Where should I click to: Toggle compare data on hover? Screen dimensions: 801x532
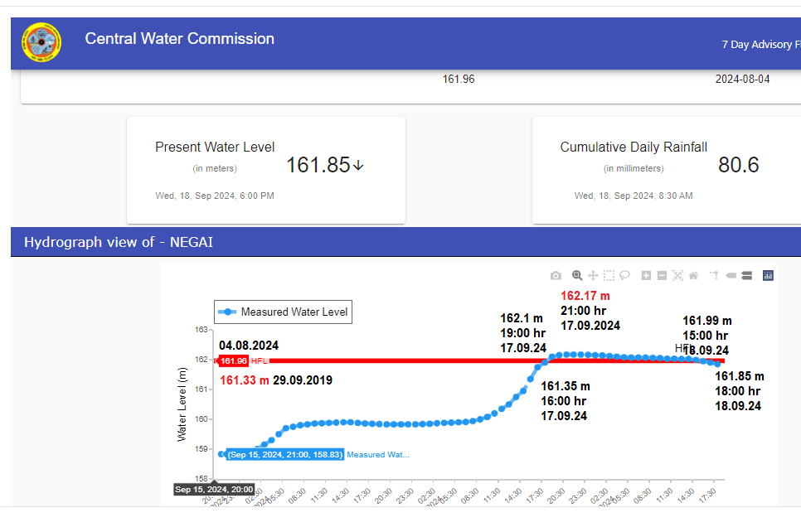pyautogui.click(x=746, y=275)
